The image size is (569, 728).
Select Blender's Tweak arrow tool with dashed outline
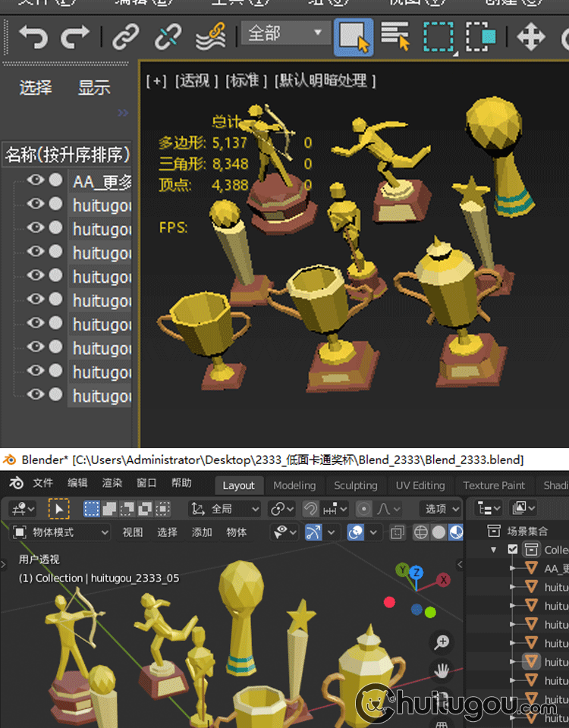coord(59,510)
